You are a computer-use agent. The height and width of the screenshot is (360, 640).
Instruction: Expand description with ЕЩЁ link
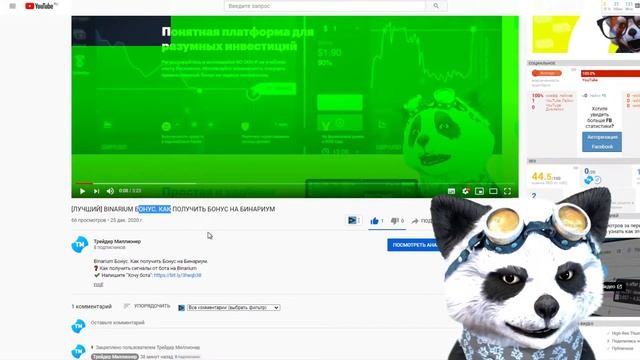click(x=98, y=285)
